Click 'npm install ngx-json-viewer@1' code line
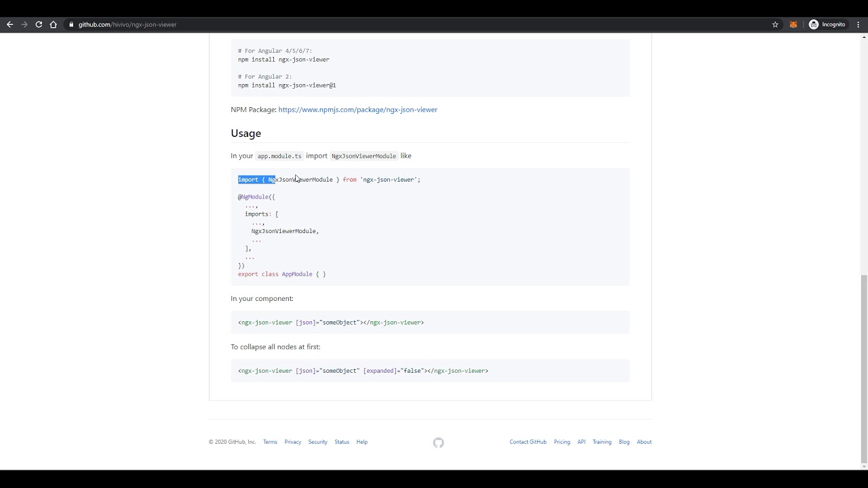Image resolution: width=868 pixels, height=488 pixels. [x=287, y=85]
